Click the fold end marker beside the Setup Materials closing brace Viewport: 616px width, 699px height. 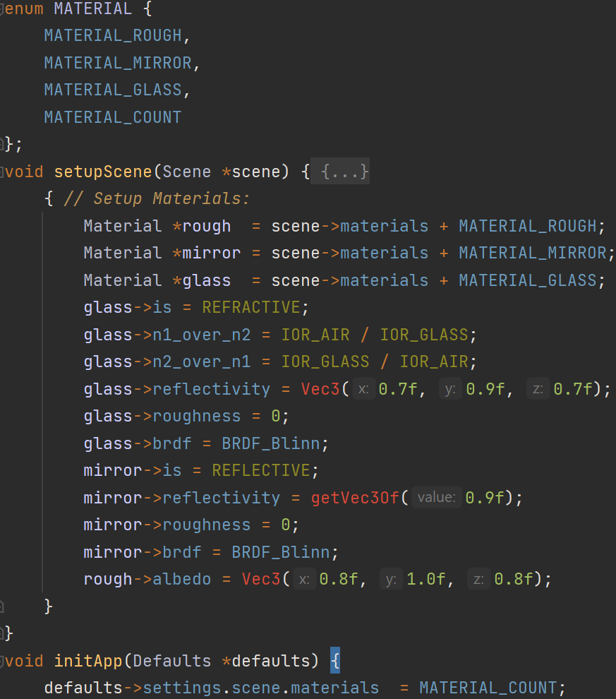(2, 607)
